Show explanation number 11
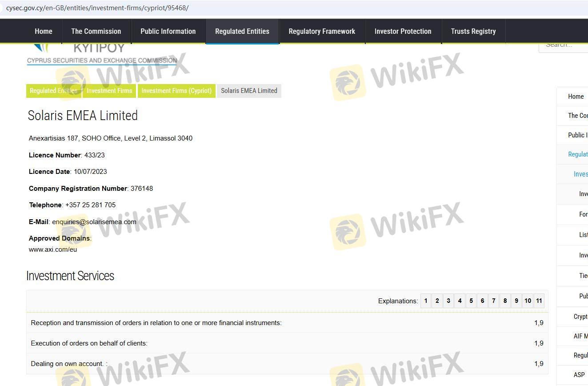This screenshot has height=386, width=588. (x=539, y=301)
